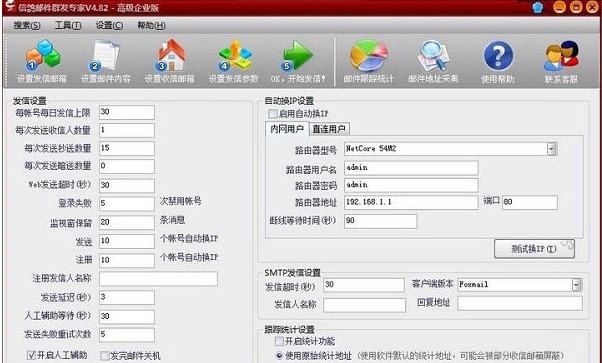Click 路由器用户名 admin field
Image resolution: width=602 pixels, height=363 pixels.
pyautogui.click(x=411, y=168)
